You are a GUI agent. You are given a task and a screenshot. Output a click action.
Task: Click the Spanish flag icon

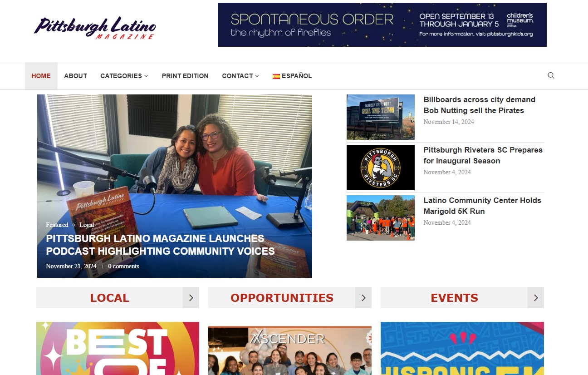(x=276, y=76)
